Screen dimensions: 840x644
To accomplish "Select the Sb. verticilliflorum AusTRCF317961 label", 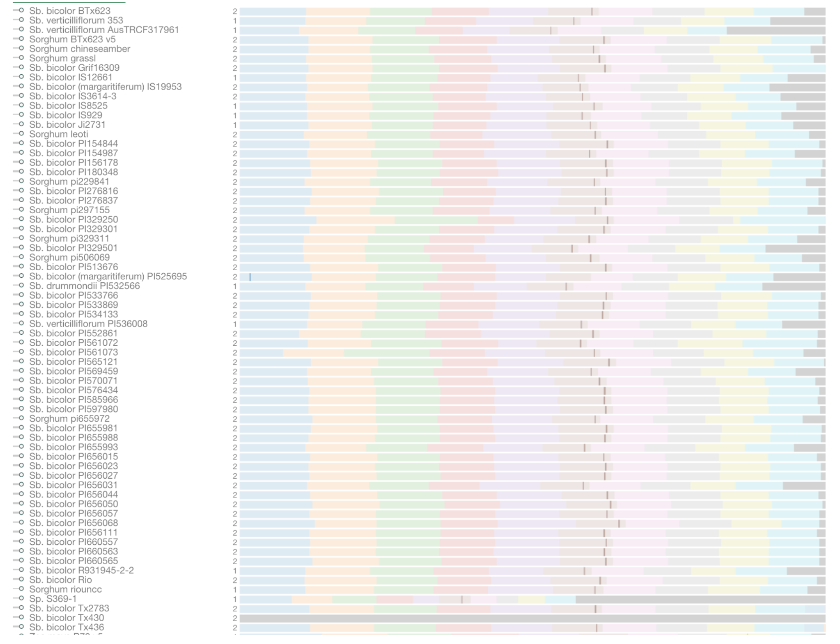I will tap(104, 30).
